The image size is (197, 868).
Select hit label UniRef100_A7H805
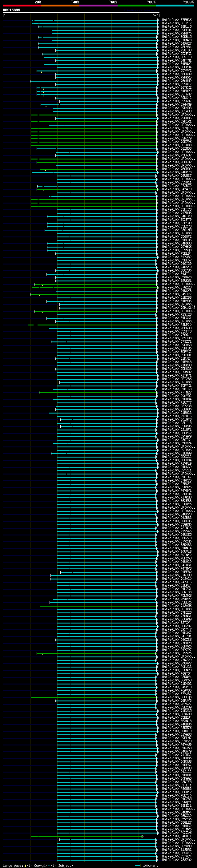176,758
